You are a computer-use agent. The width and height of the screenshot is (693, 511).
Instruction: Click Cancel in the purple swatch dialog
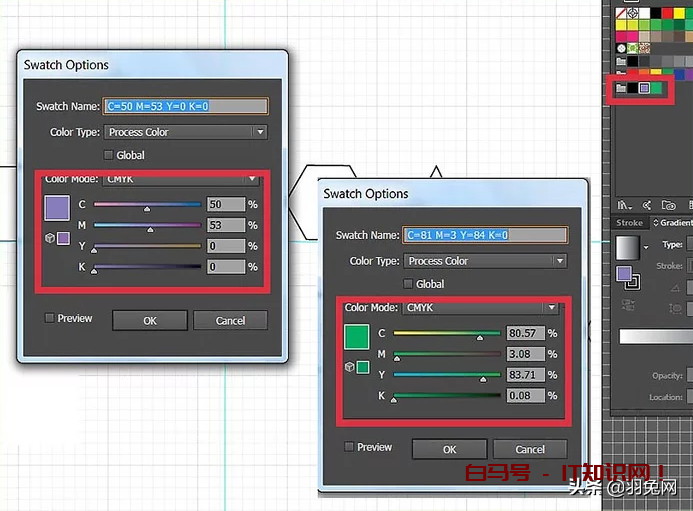tap(230, 320)
